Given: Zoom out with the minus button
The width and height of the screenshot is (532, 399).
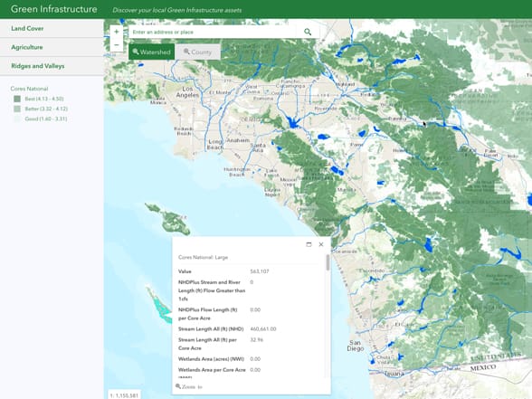Looking at the screenshot, I should click(117, 45).
